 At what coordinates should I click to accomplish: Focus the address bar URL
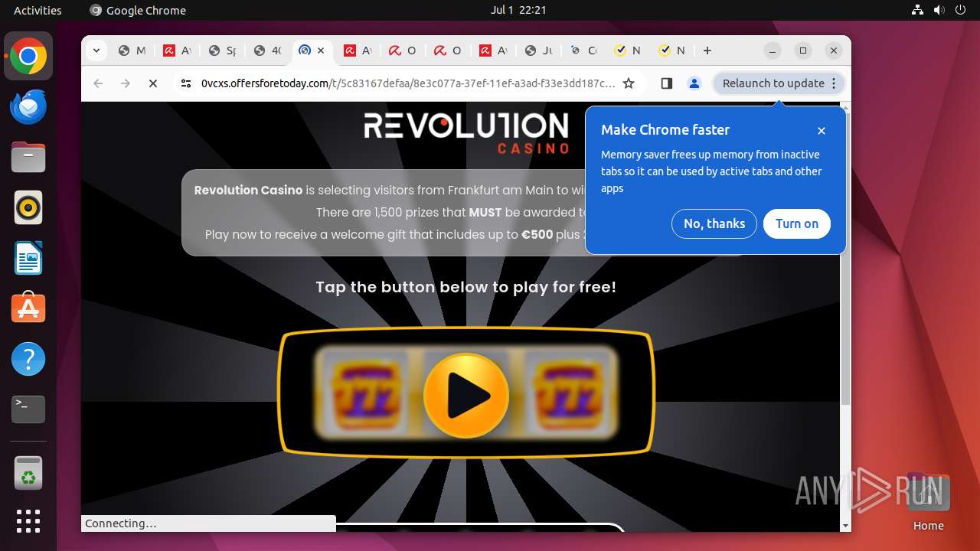[407, 83]
